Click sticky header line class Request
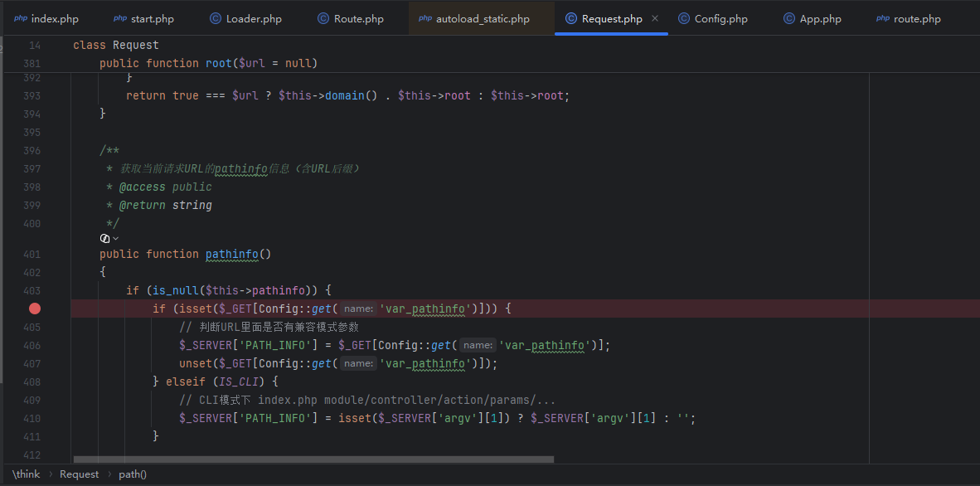This screenshot has height=486, width=980. point(116,45)
